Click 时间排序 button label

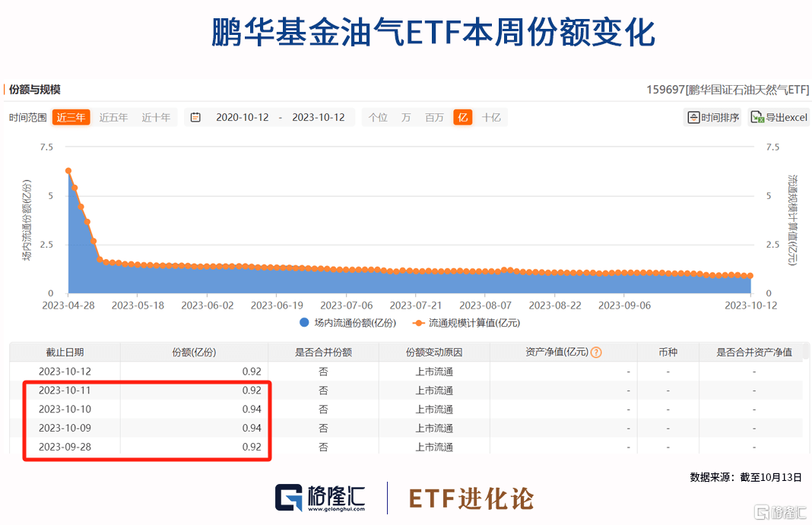(x=720, y=118)
